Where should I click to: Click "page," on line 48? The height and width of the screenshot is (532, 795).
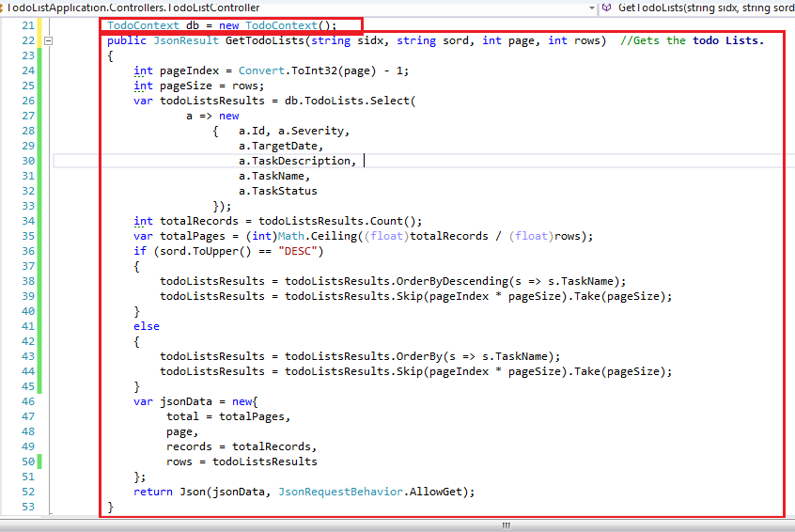(x=182, y=431)
